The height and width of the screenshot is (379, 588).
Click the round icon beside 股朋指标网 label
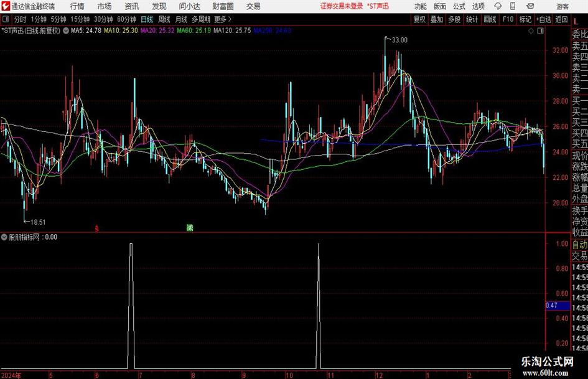tap(4, 237)
